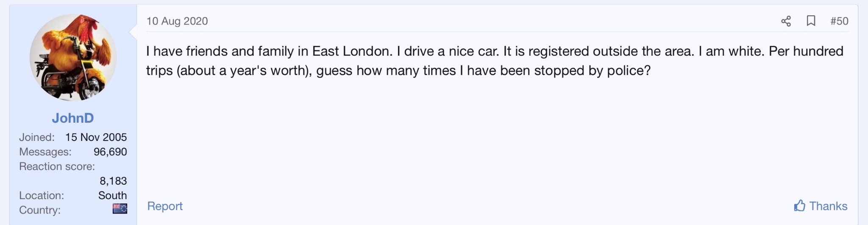Click the 96,690 messages count
The width and height of the screenshot is (868, 225).
pos(110,152)
